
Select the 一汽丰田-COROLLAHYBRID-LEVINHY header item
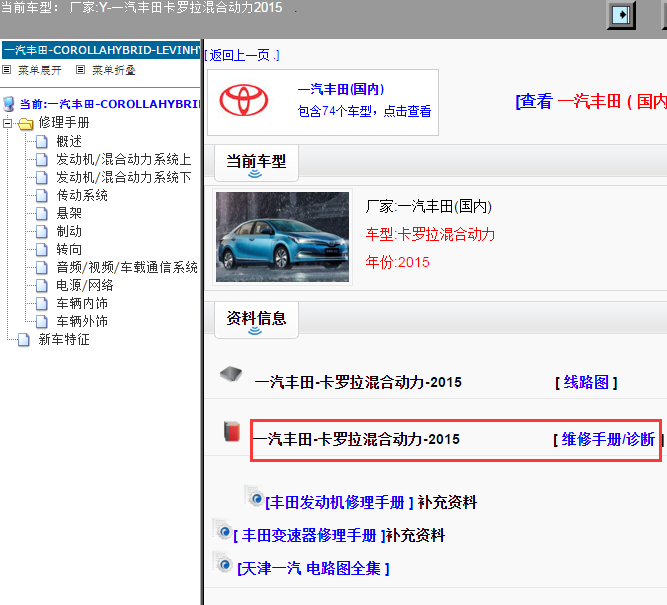pyautogui.click(x=101, y=50)
